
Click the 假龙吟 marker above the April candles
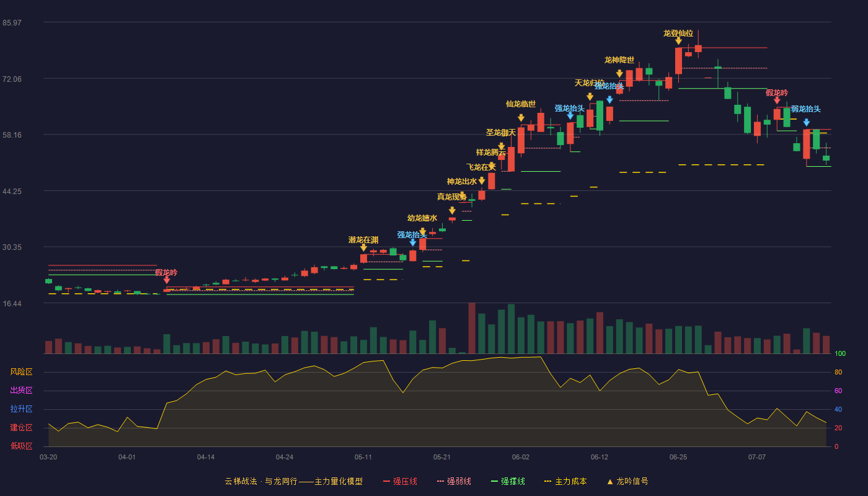[x=166, y=280]
